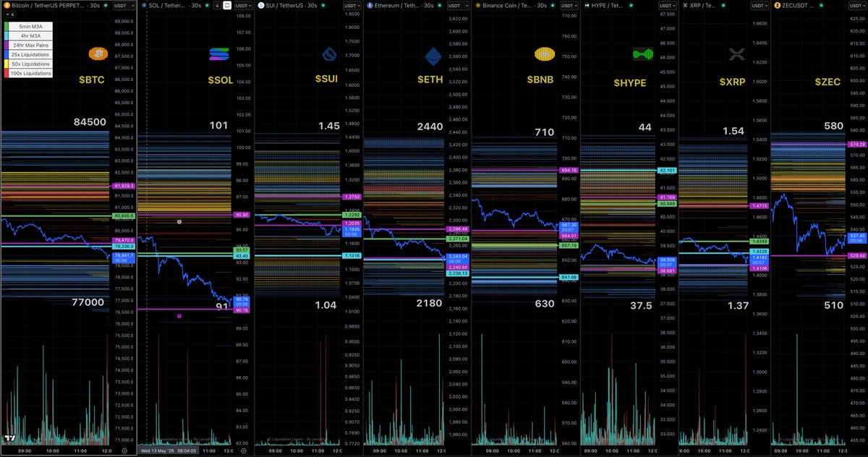Click the HYPE / Tet symbol title
Image resolution: width=868 pixels, height=457 pixels.
pos(607,5)
